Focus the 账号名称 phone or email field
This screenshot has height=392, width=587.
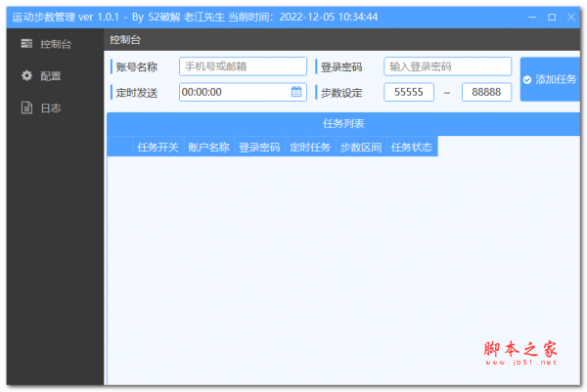pyautogui.click(x=243, y=66)
